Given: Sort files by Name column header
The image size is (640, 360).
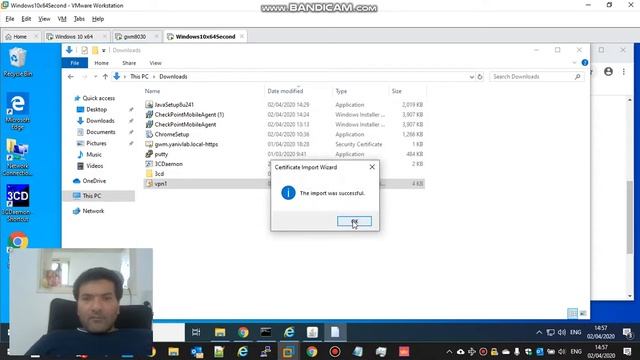Looking at the screenshot, I should pyautogui.click(x=152, y=91).
